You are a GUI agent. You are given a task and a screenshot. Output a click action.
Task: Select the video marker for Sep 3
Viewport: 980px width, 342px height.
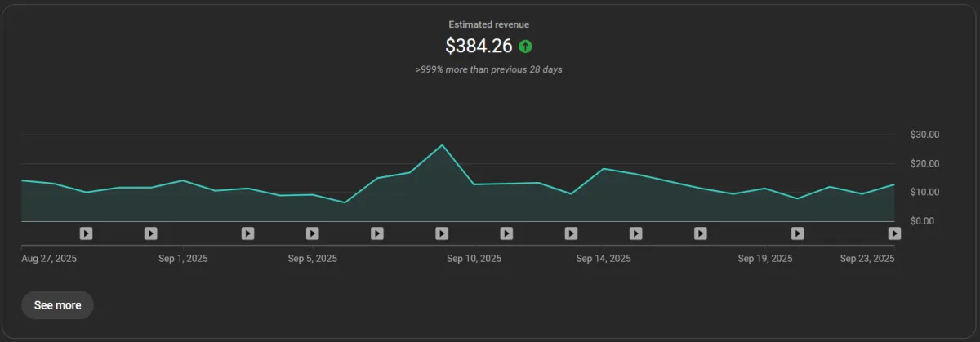pyautogui.click(x=247, y=233)
